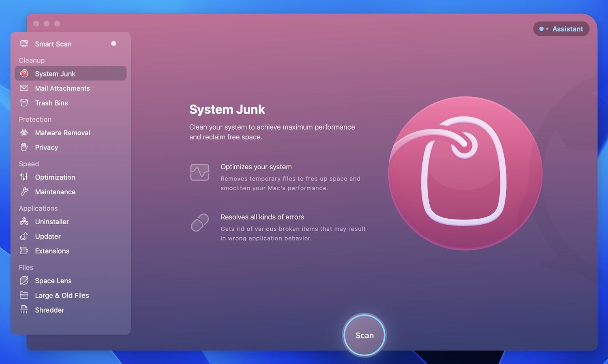Screen dimensions: 608x364
Task: Open Trash Bins via its bin icon
Action: pyautogui.click(x=24, y=103)
